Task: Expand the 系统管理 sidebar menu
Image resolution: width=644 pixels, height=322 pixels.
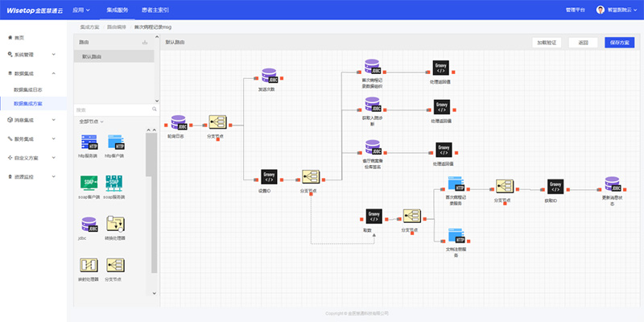Action: [x=32, y=55]
